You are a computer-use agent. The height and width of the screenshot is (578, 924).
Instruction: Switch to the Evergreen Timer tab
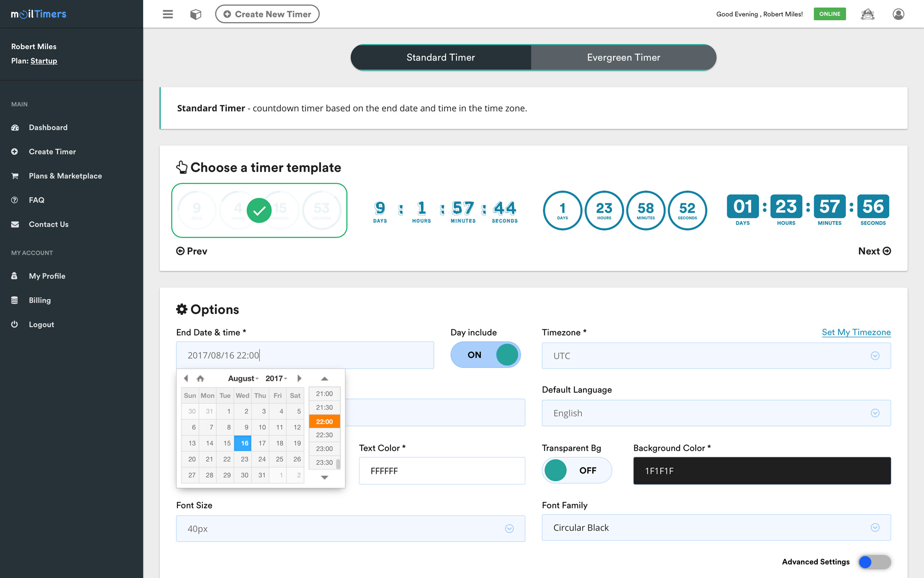pos(623,57)
